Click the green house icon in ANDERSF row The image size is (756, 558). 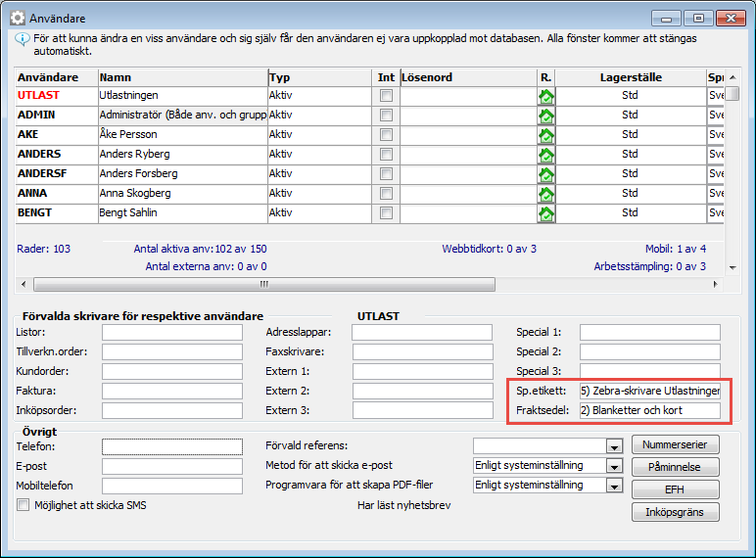(x=546, y=174)
